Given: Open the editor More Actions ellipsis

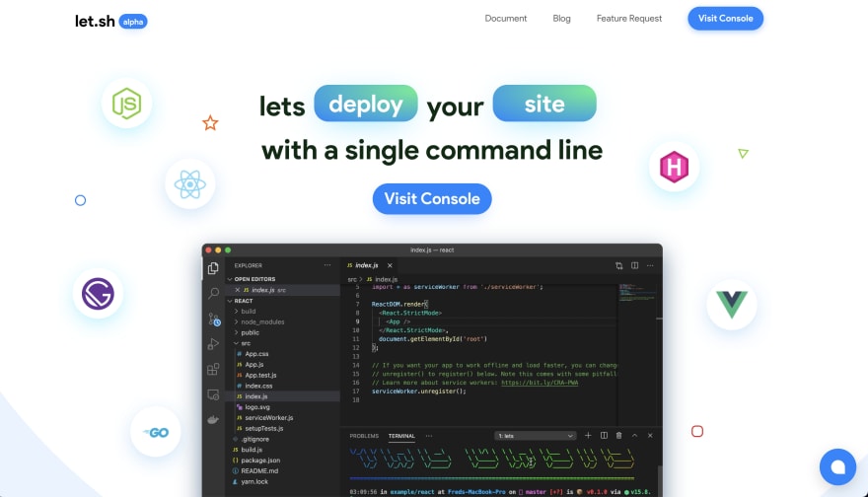Looking at the screenshot, I should pos(650,265).
